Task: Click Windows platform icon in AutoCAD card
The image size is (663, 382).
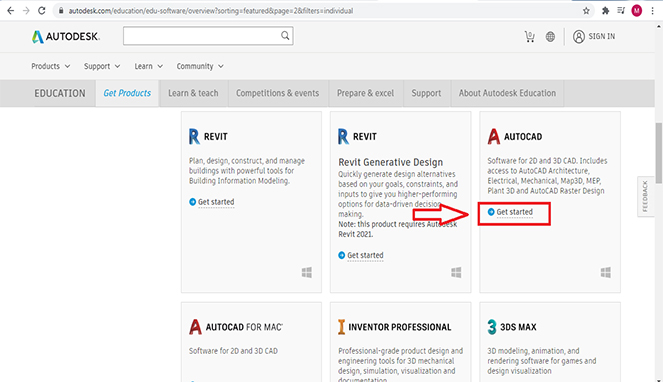Action: (605, 272)
